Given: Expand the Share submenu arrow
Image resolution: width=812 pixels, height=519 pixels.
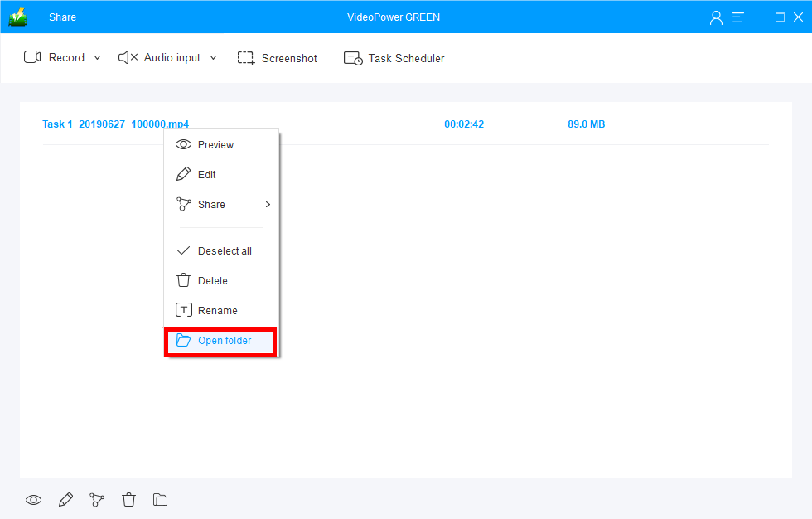Looking at the screenshot, I should coord(267,204).
